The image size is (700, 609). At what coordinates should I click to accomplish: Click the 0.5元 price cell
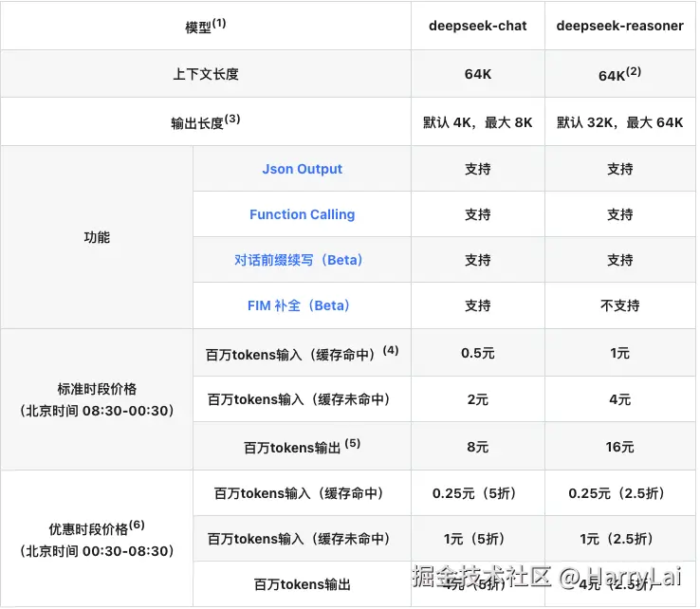point(478,354)
